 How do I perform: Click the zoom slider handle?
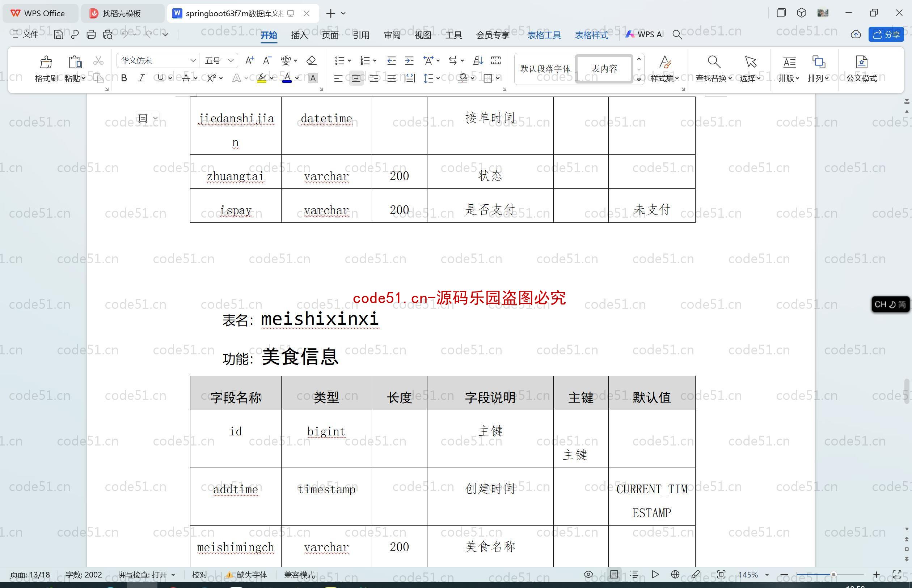[833, 574]
